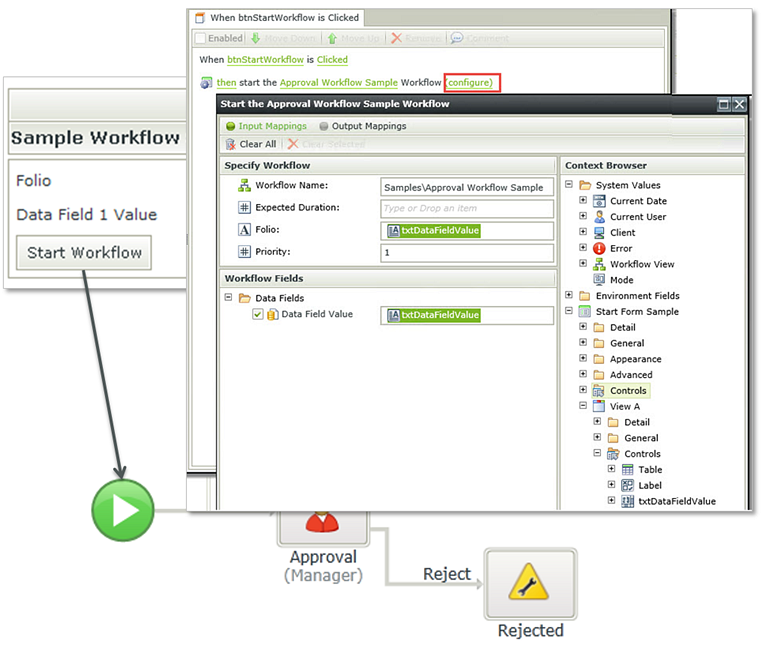The height and width of the screenshot is (645, 769).
Task: Select the Advanced folder item
Action: pos(631,375)
